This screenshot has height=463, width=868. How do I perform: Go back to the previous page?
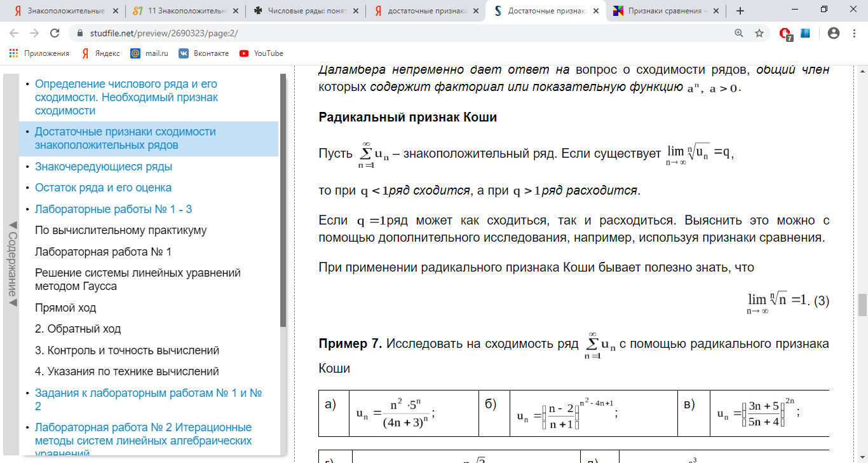point(14,33)
